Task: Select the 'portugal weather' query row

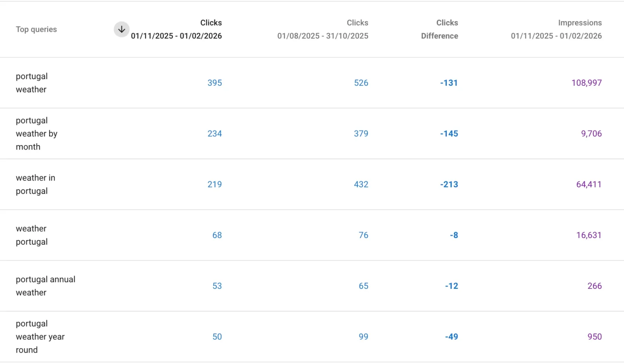Action: 32,82
